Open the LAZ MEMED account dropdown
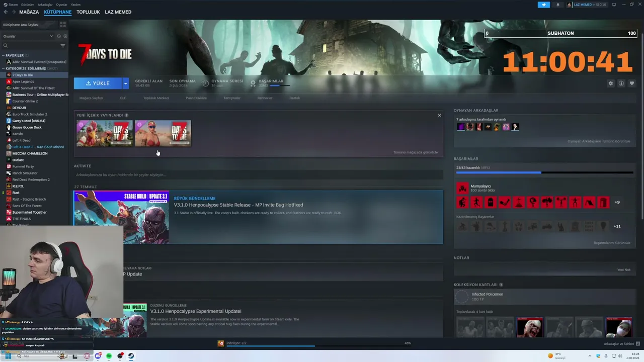The height and width of the screenshot is (362, 644). pos(587,5)
